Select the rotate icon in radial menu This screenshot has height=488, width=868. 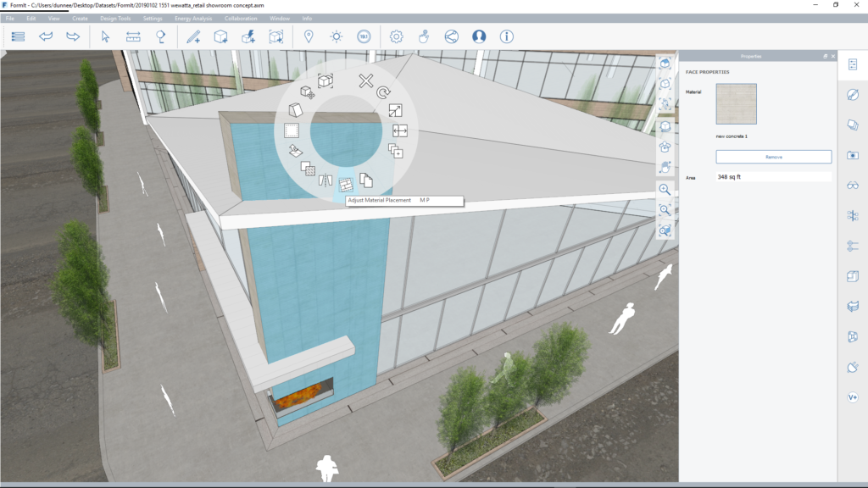[x=384, y=93]
